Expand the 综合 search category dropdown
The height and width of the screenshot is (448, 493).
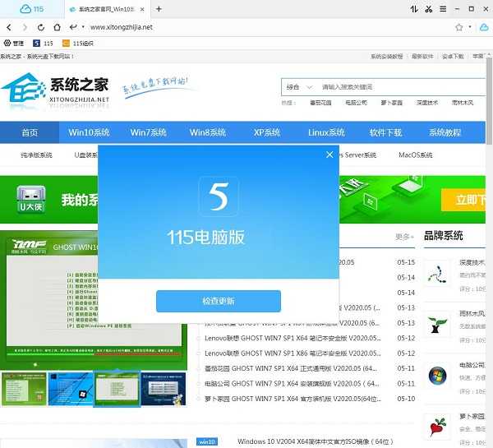pos(299,87)
